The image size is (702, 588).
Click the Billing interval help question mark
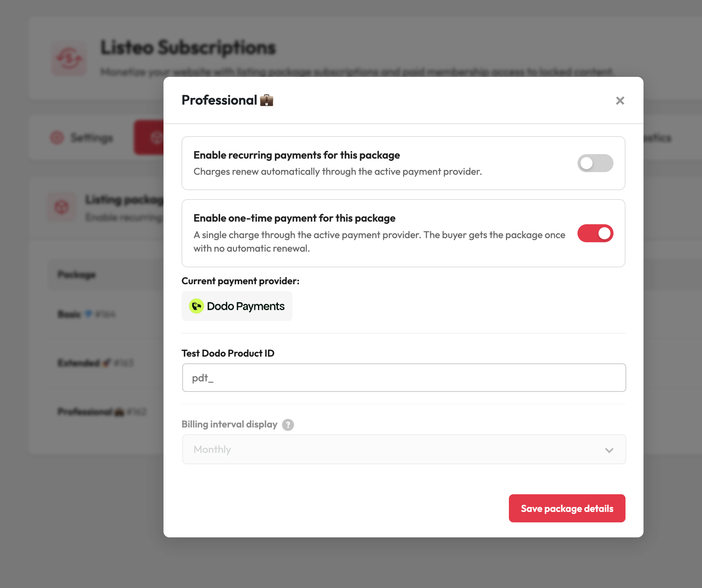pos(288,425)
